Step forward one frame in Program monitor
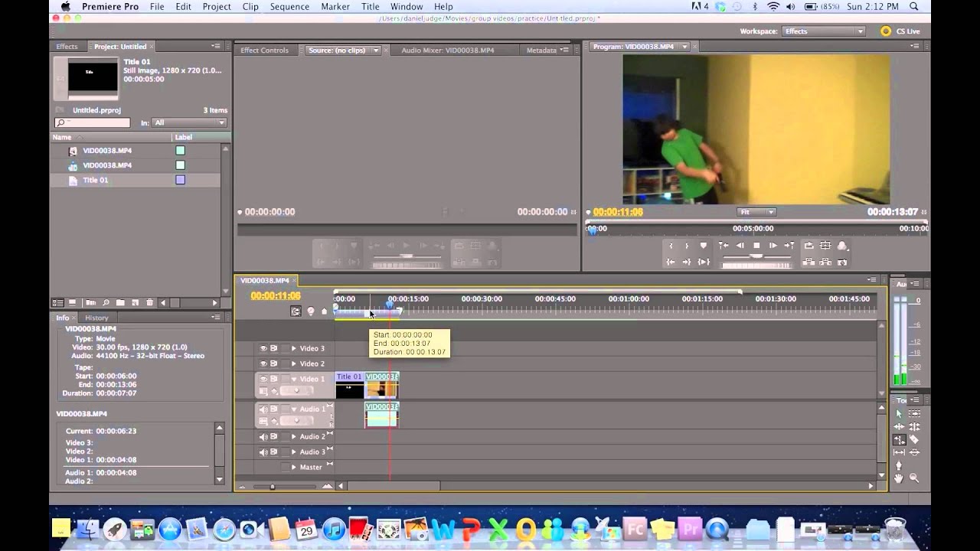This screenshot has height=551, width=980. coord(773,246)
